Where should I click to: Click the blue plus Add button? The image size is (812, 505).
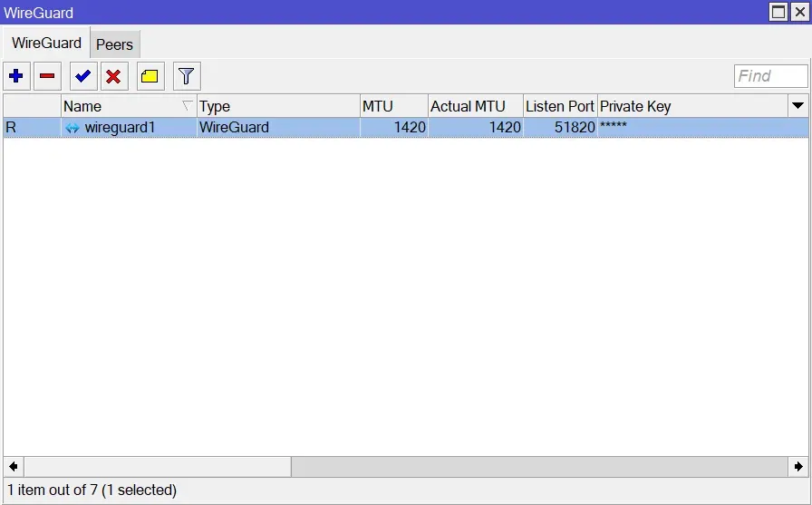coord(16,76)
